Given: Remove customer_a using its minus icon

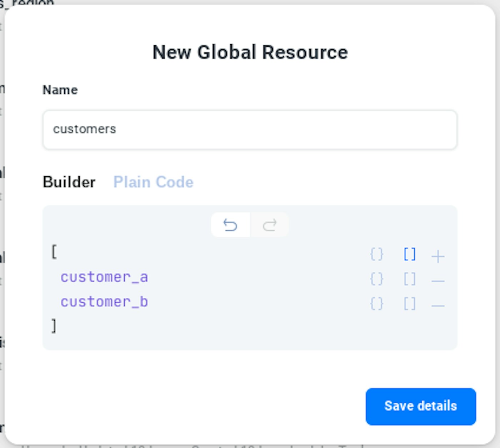Looking at the screenshot, I should click(x=438, y=281).
